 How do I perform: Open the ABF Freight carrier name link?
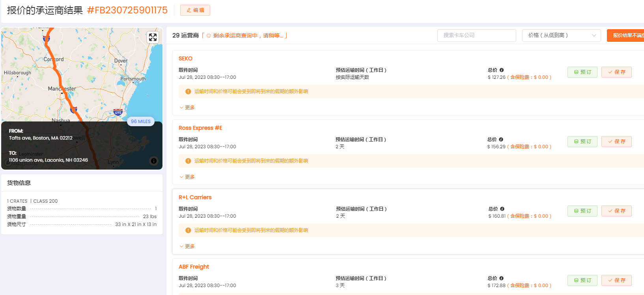[x=194, y=267]
